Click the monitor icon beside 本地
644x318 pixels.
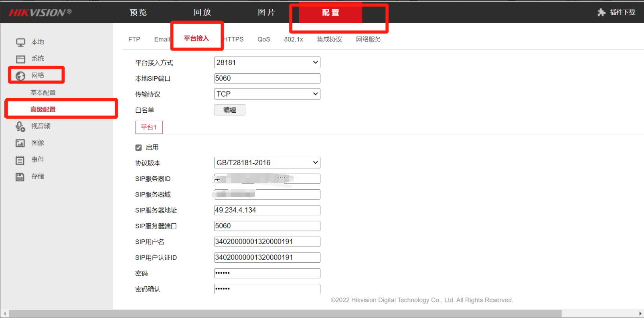pos(20,42)
